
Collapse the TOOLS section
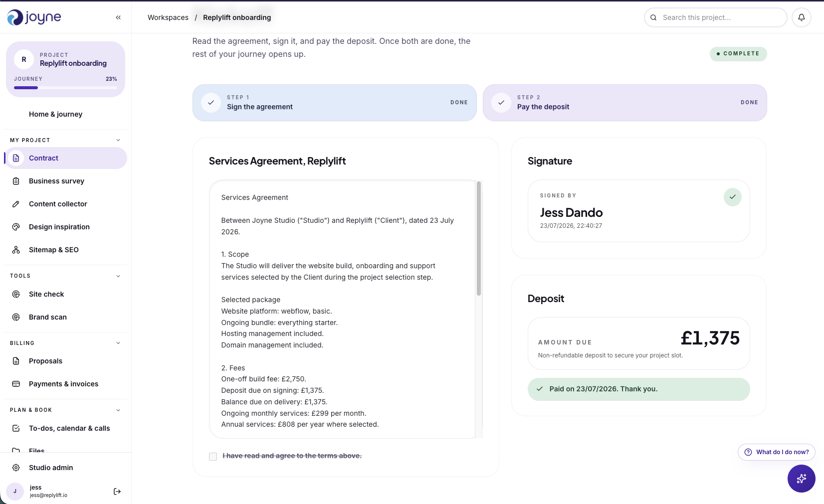click(x=118, y=276)
